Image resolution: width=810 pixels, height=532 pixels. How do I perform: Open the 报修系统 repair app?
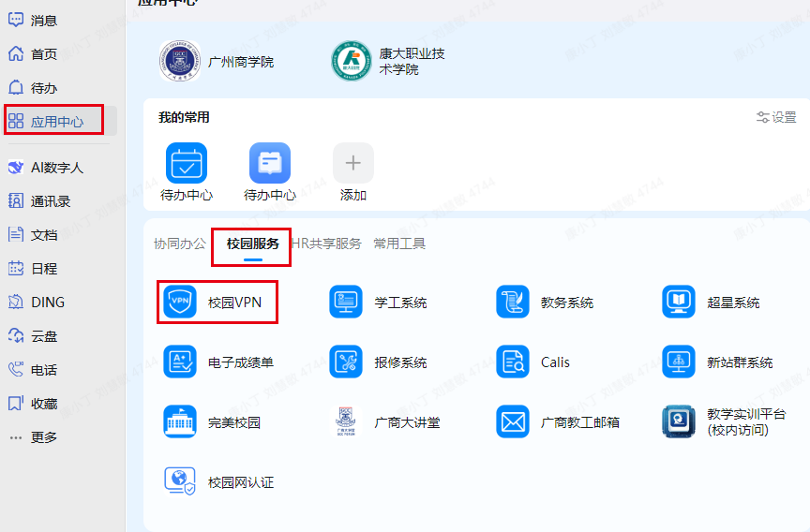coord(346,362)
